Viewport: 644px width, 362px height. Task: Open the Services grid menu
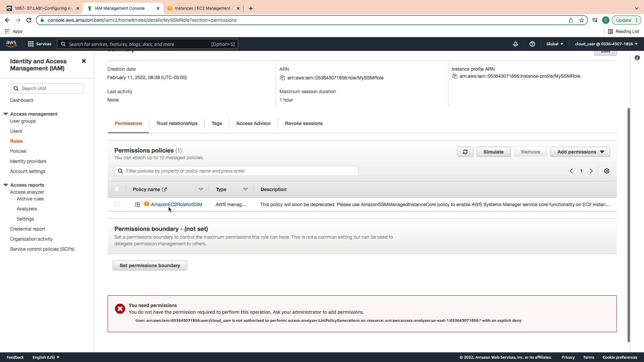coord(31,44)
